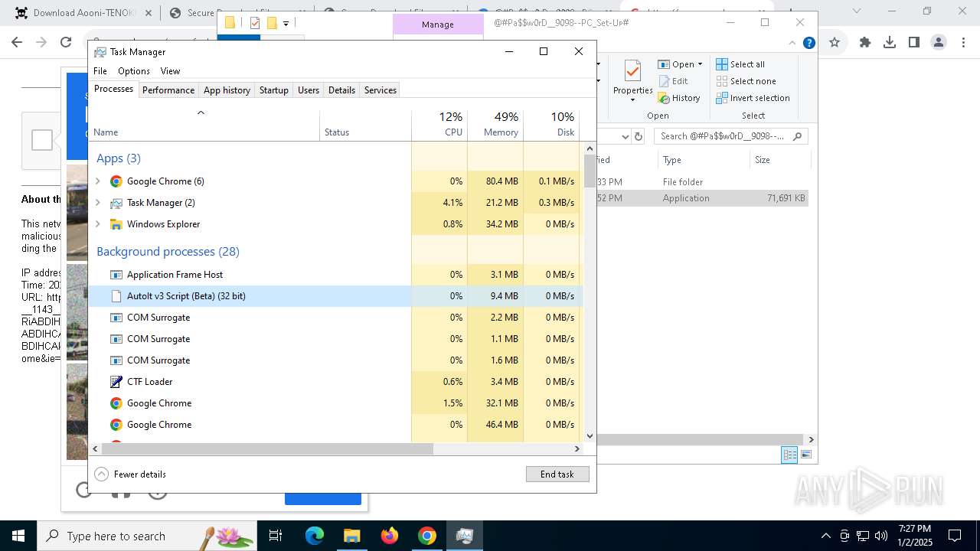Open the Manage tab in Explorer
Screen dimensions: 980x551
[438, 24]
